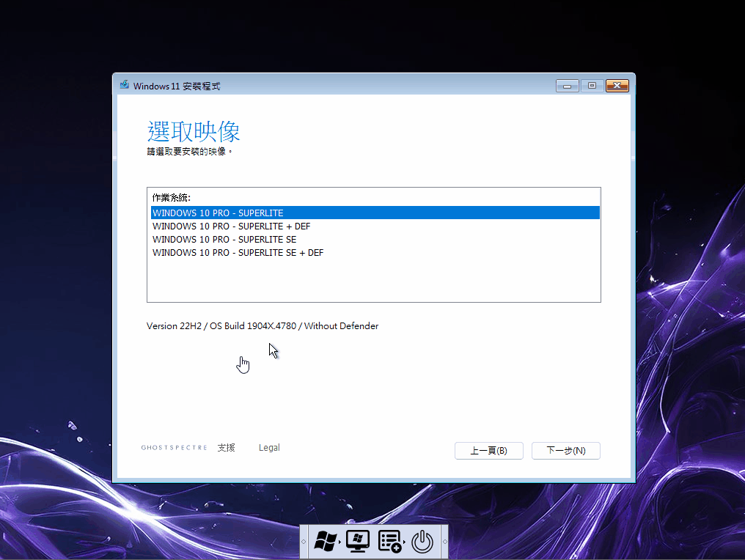Image resolution: width=745 pixels, height=560 pixels.
Task: Minimize the Windows 11 setup window
Action: pos(567,86)
